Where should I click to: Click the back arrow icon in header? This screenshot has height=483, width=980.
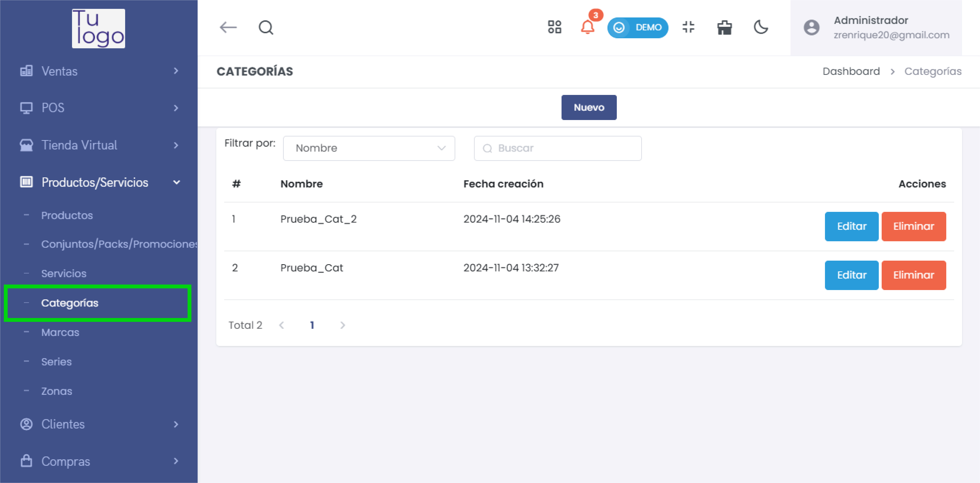(x=228, y=27)
